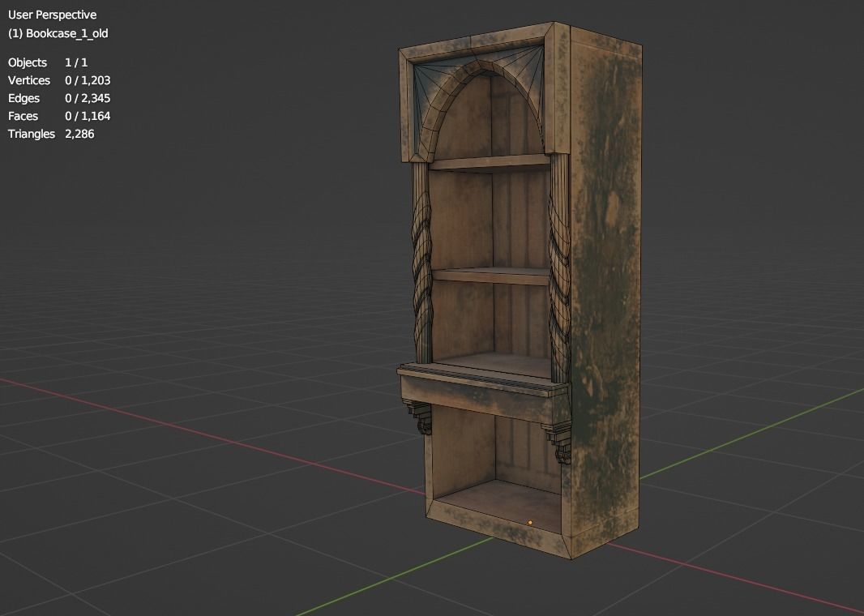
Task: Click the "Objects 1 / 1" statistic
Action: [47, 62]
